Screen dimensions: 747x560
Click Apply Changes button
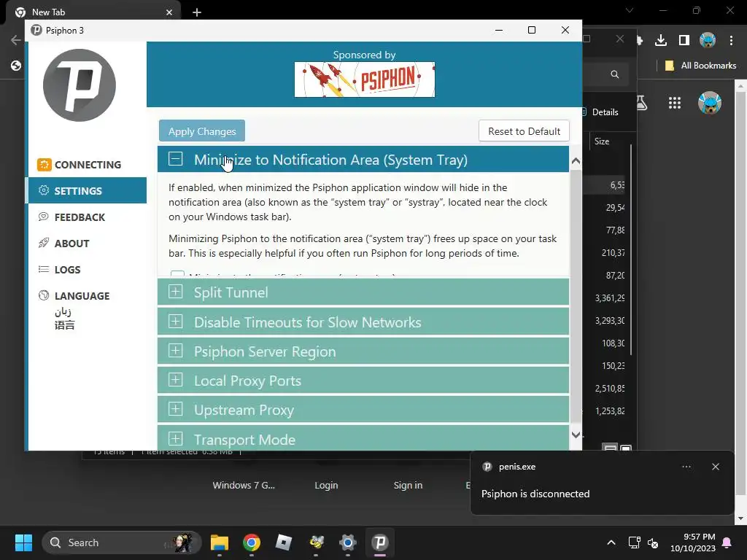[x=202, y=131]
